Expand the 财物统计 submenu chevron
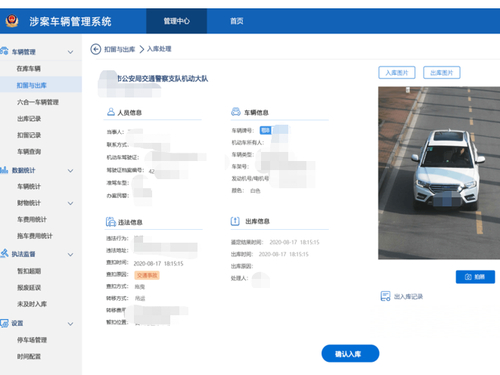500x375 pixels. point(70,203)
